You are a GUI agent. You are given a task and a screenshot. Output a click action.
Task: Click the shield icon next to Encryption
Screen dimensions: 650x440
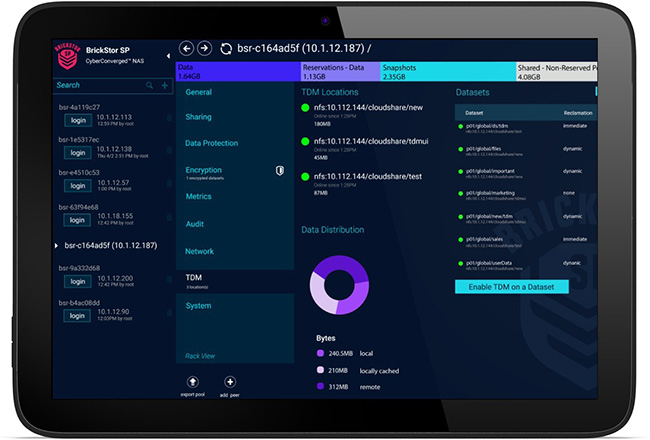(280, 171)
